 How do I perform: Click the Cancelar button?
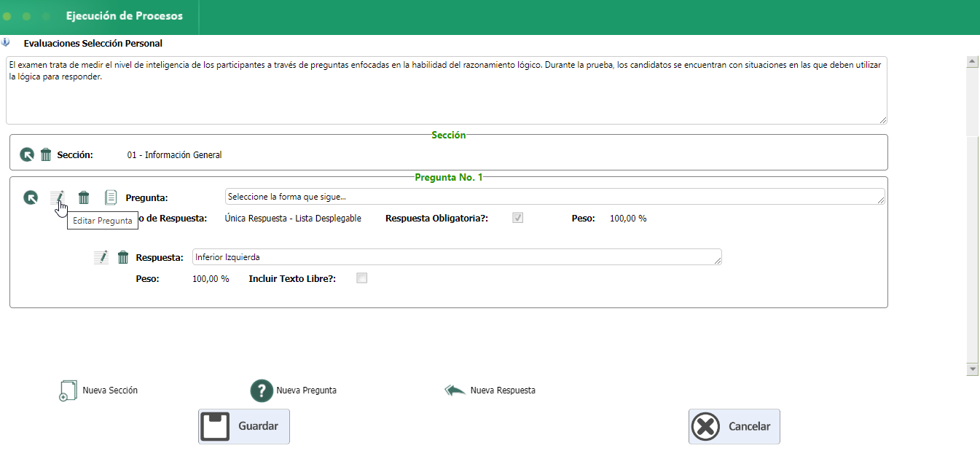coord(734,426)
